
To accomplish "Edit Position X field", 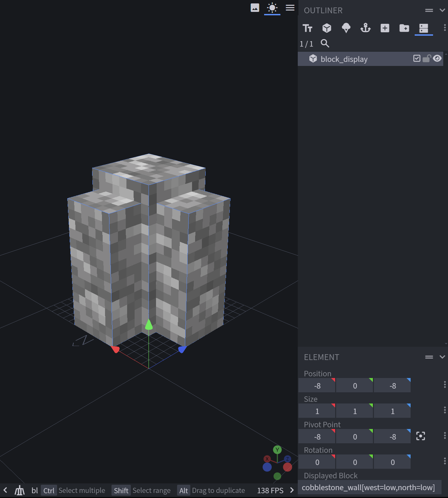I will click(317, 385).
